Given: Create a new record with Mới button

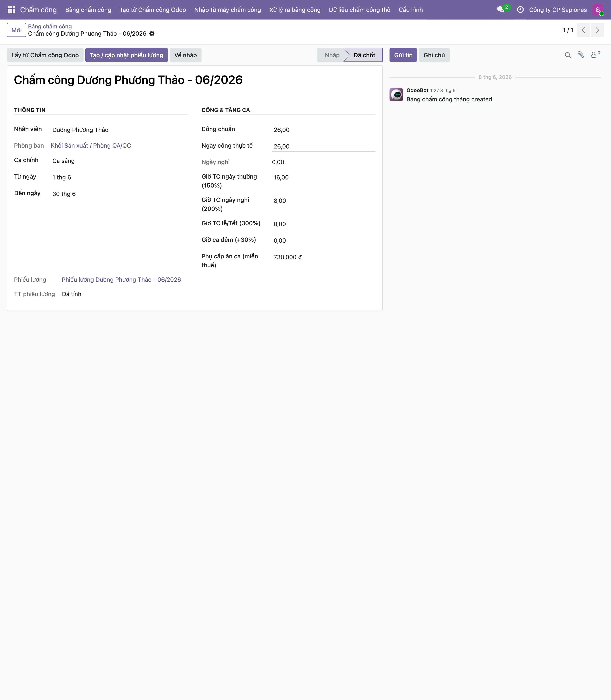Looking at the screenshot, I should (16, 30).
